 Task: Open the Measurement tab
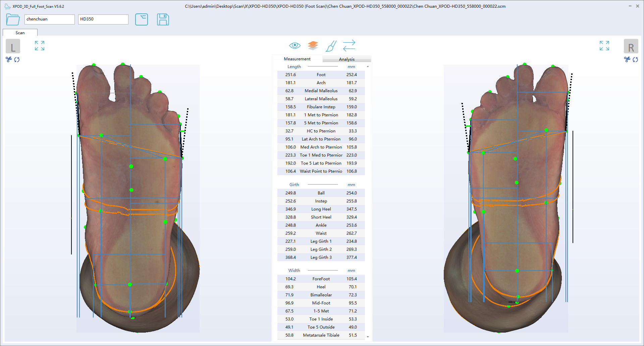[x=297, y=59]
